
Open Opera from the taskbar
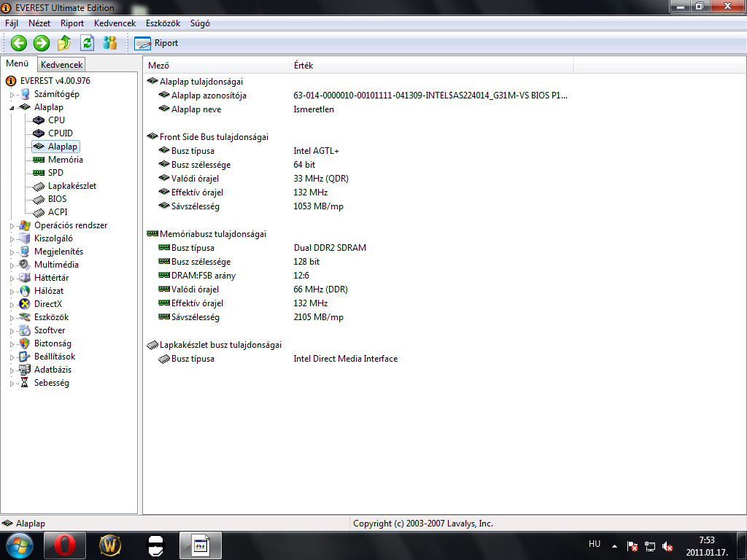(x=65, y=545)
